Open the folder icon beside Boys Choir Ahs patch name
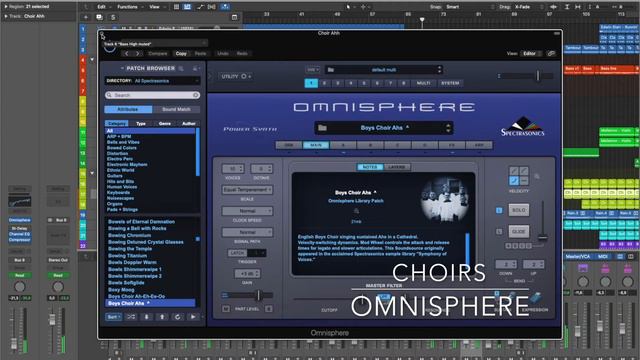The image size is (640, 360). coord(322,128)
